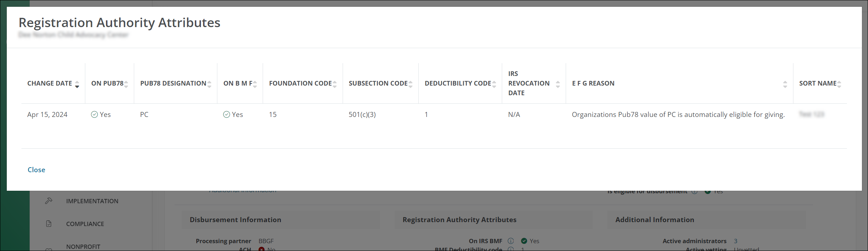Sort by E F G Reason arrows
Image resolution: width=868 pixels, height=251 pixels.
(x=785, y=84)
